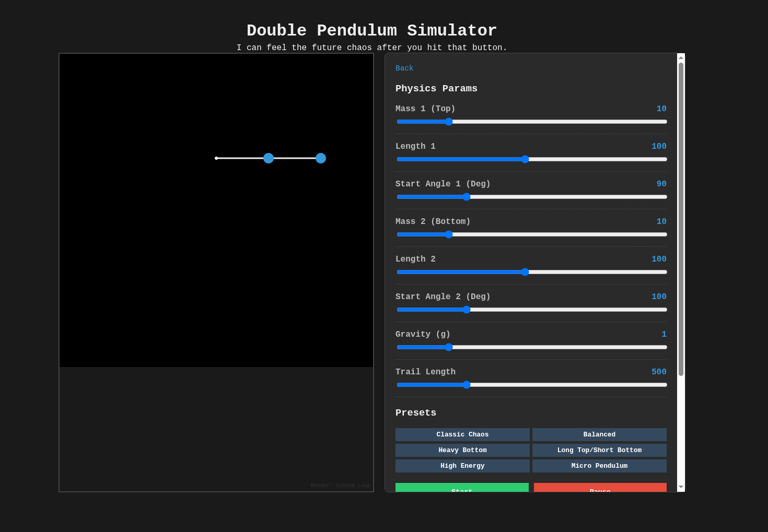The height and width of the screenshot is (532, 768).
Task: Click the Gravity (g) slider handle
Action: click(x=449, y=347)
